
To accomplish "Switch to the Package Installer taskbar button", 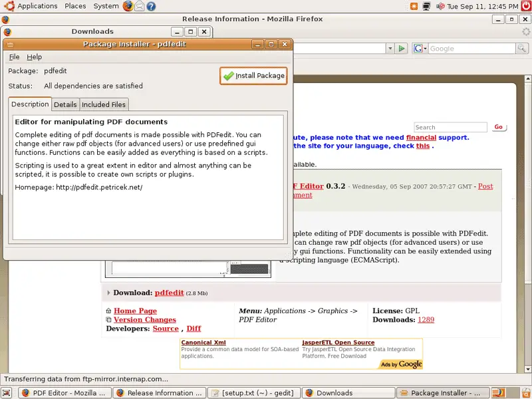I will point(443,393).
